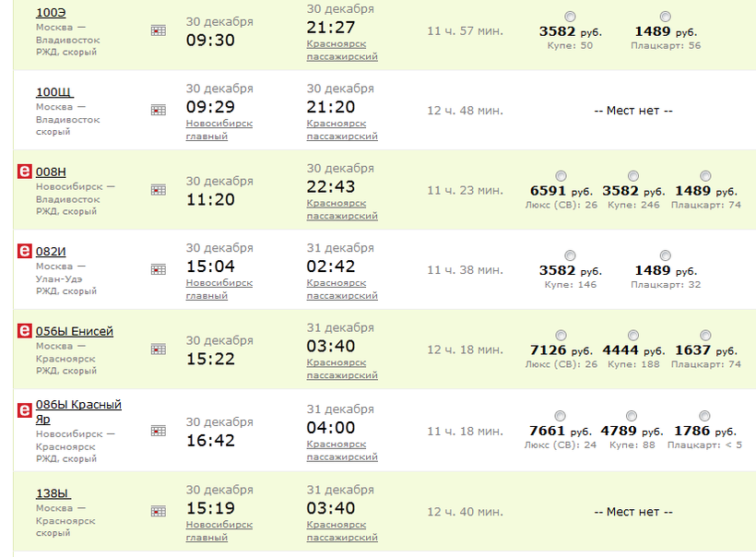Click the red e icon for 086Ы Красный Яр
The image size is (756, 557).
coord(25,410)
